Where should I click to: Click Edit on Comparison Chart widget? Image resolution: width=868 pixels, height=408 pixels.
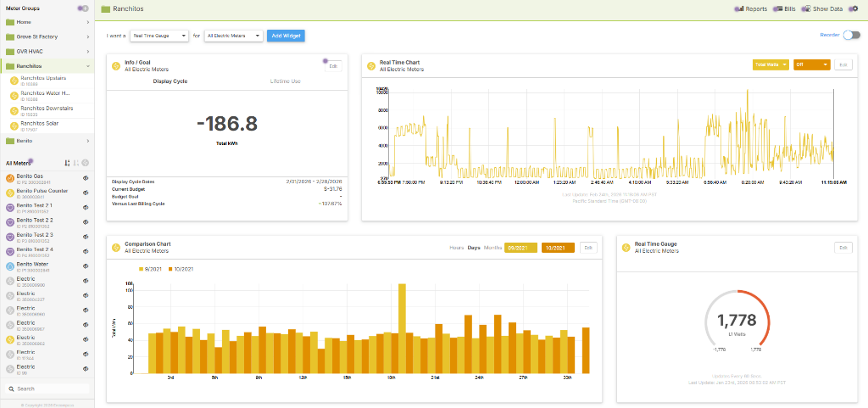coord(588,248)
